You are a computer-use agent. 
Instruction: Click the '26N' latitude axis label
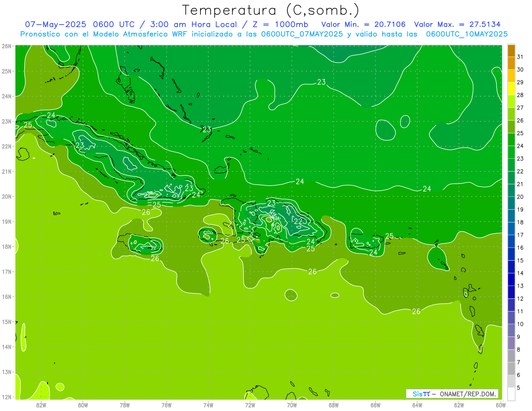pos(6,46)
